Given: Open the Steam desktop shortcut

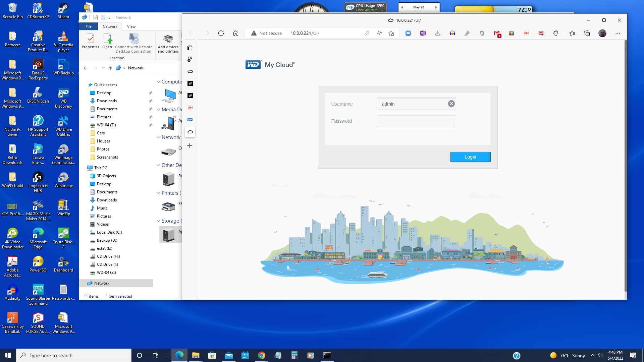Looking at the screenshot, I should coord(63,11).
